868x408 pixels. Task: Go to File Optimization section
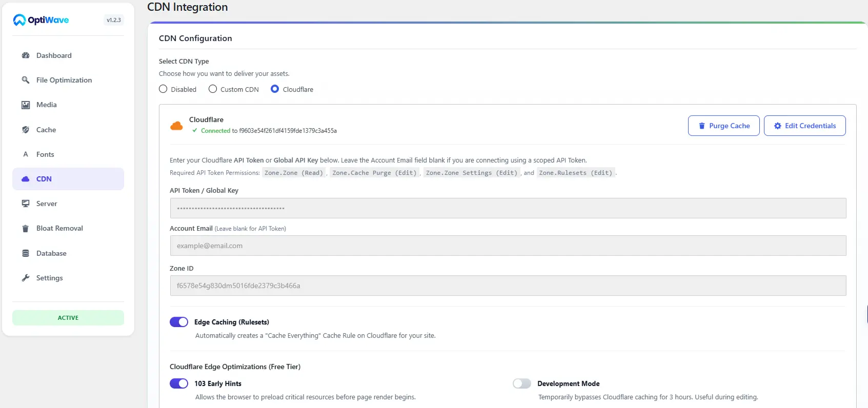pyautogui.click(x=68, y=80)
